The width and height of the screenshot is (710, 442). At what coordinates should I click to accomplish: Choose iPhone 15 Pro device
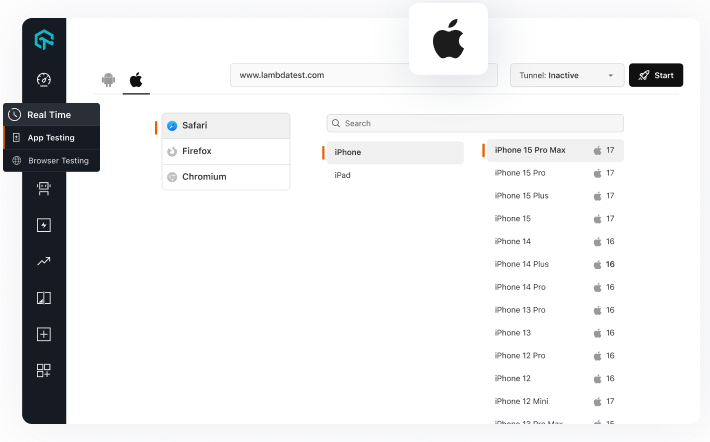click(x=555, y=173)
